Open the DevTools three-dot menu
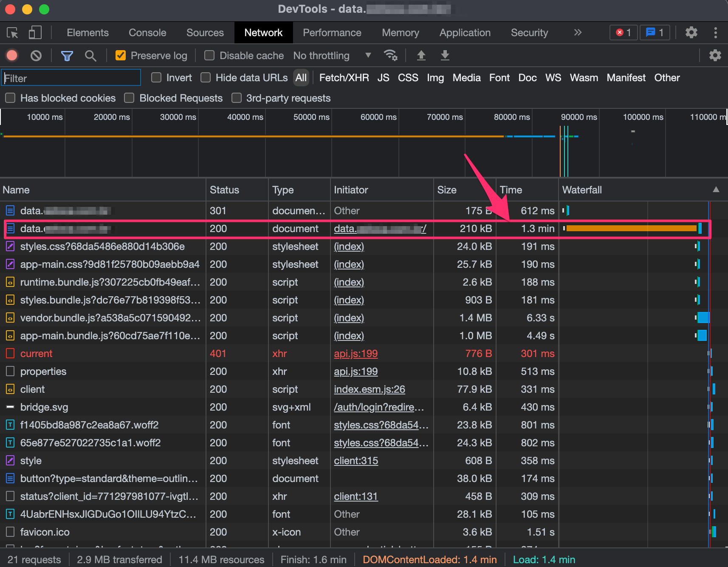 (716, 33)
